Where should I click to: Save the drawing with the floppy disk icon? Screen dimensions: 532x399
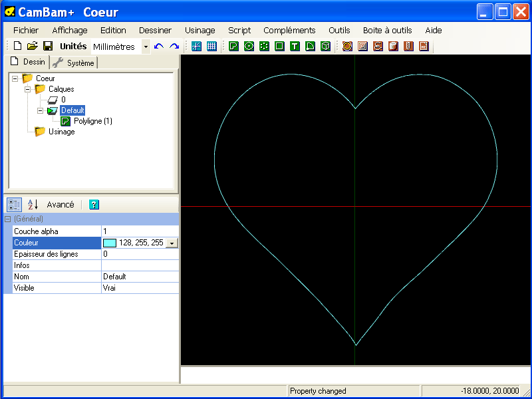click(48, 46)
